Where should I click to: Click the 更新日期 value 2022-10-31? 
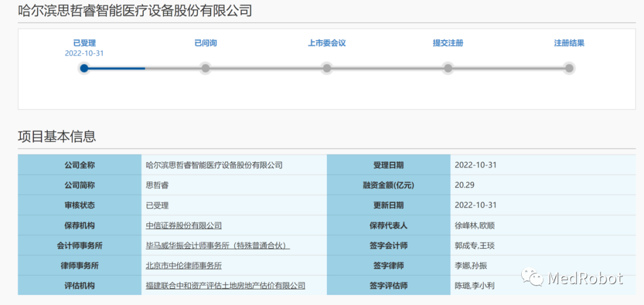[x=476, y=205]
